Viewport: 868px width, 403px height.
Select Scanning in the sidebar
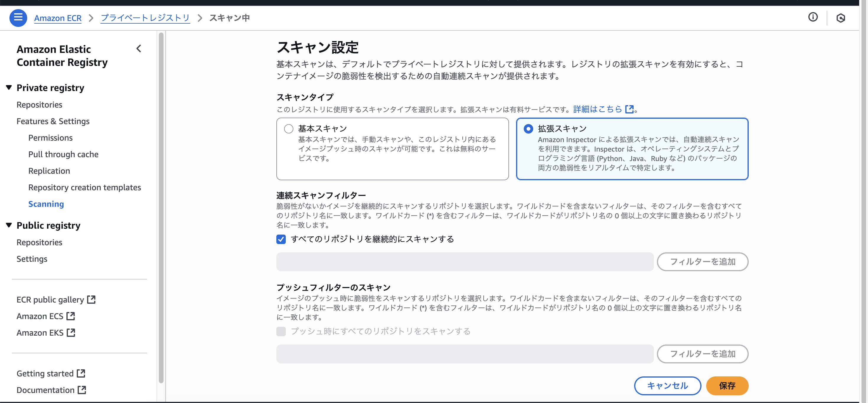pos(46,204)
